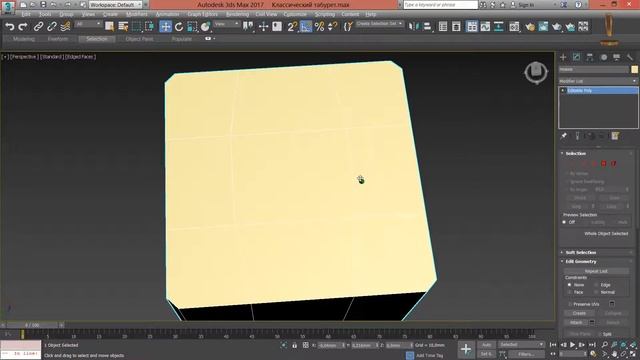Click the Bind to Space Warp icon

tap(65, 27)
